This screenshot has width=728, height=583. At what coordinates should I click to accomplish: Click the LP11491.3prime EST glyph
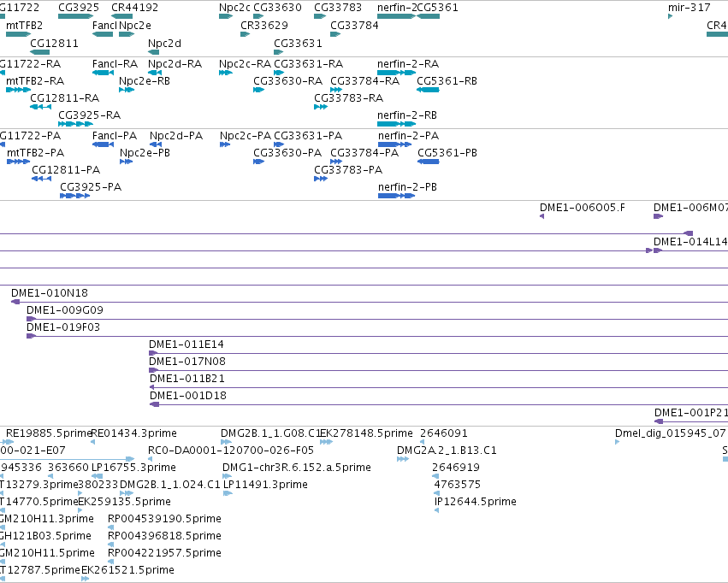pyautogui.click(x=228, y=493)
